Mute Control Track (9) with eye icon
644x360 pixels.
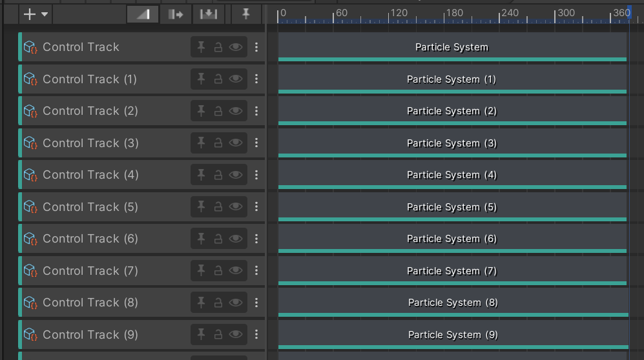pyautogui.click(x=235, y=335)
